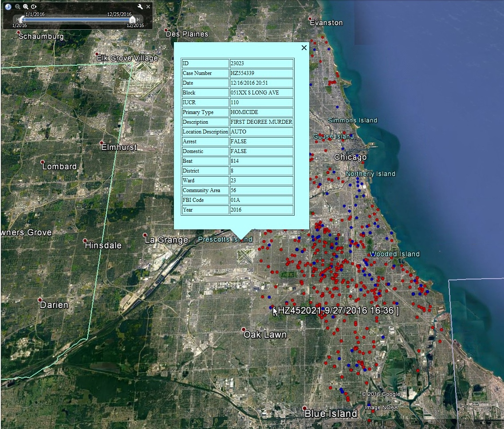The height and width of the screenshot is (429, 504).
Task: Click the Prescotts Island map label
Action: point(225,240)
